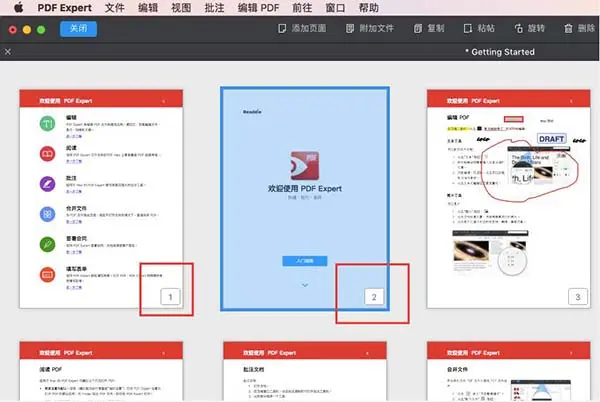Click the page number 1 badge

point(170,297)
